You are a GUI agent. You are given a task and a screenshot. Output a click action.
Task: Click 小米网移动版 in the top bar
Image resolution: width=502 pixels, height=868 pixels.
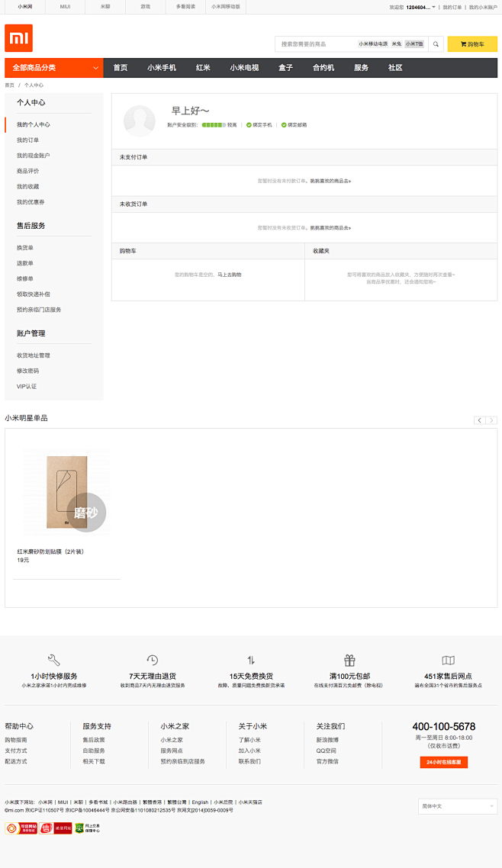(226, 7)
